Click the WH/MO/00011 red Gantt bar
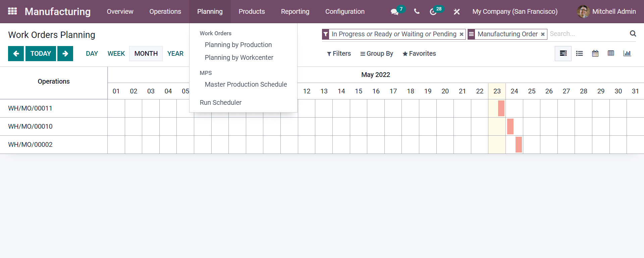Image resolution: width=644 pixels, height=258 pixels. [x=501, y=109]
